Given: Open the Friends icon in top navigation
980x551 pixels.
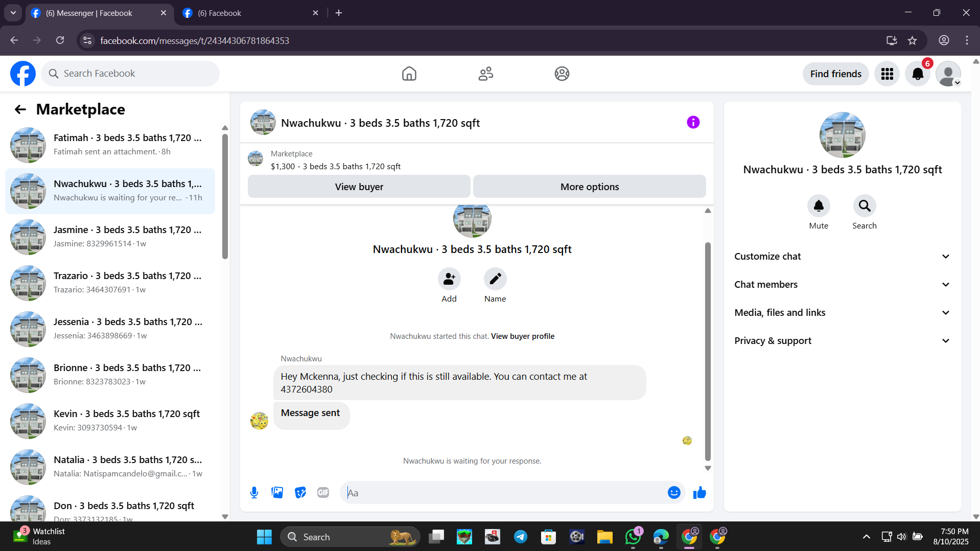Looking at the screenshot, I should pyautogui.click(x=485, y=74).
